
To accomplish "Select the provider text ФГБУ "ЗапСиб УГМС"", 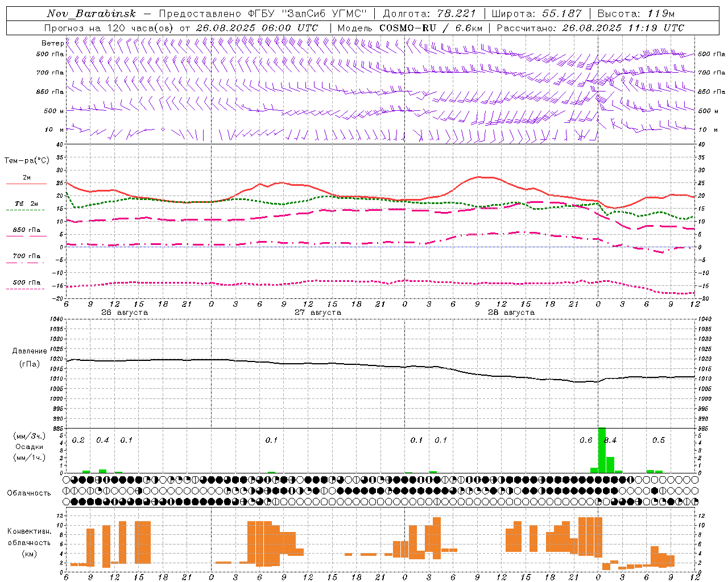I will [308, 14].
